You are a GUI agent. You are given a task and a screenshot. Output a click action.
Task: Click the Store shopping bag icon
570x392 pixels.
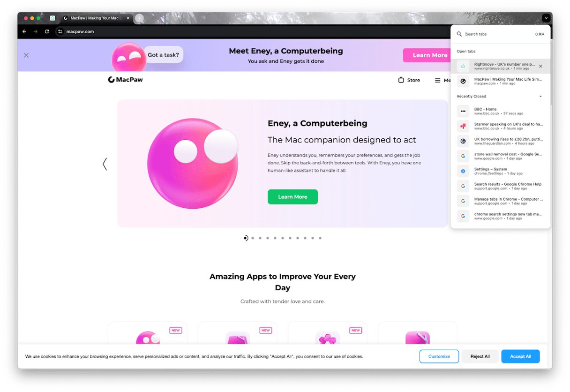point(401,80)
